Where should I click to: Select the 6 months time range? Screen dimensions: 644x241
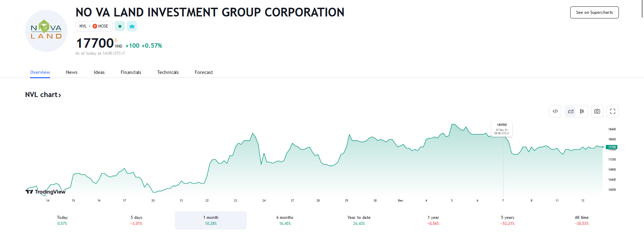(x=285, y=220)
